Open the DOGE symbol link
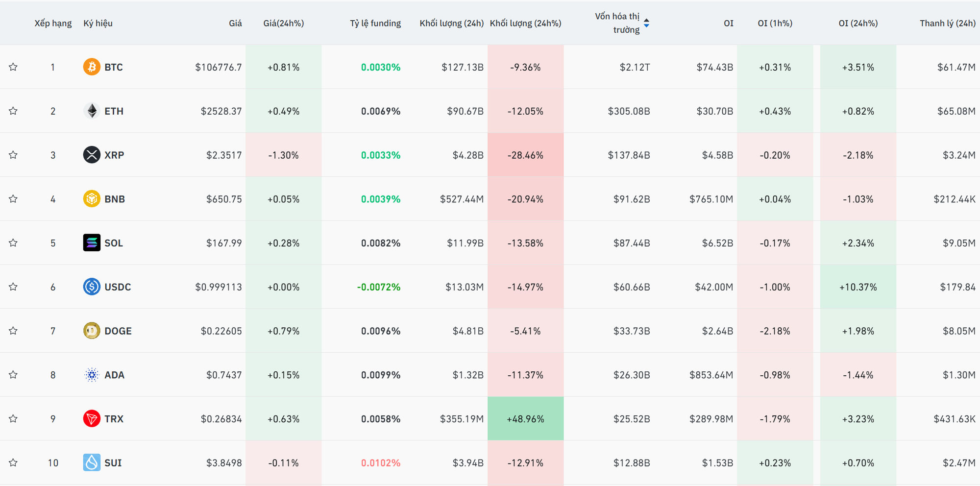 click(x=118, y=331)
